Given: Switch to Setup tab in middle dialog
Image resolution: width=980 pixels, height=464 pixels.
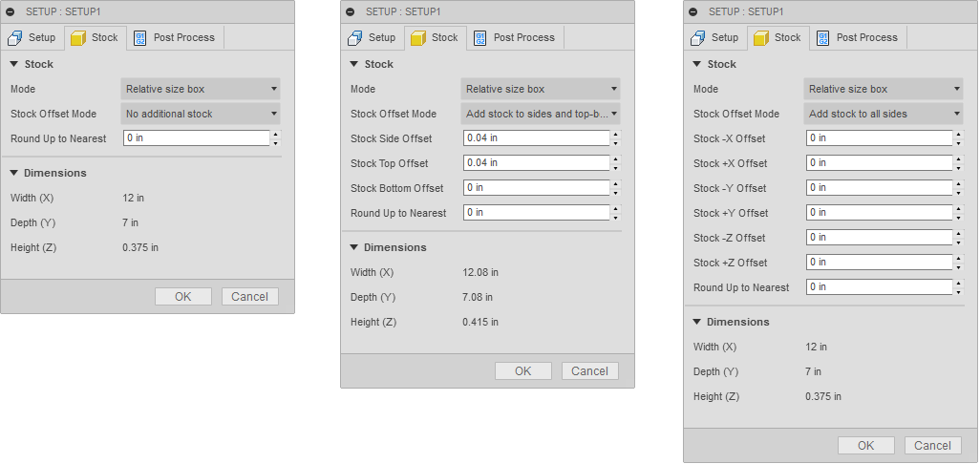Looking at the screenshot, I should point(372,37).
